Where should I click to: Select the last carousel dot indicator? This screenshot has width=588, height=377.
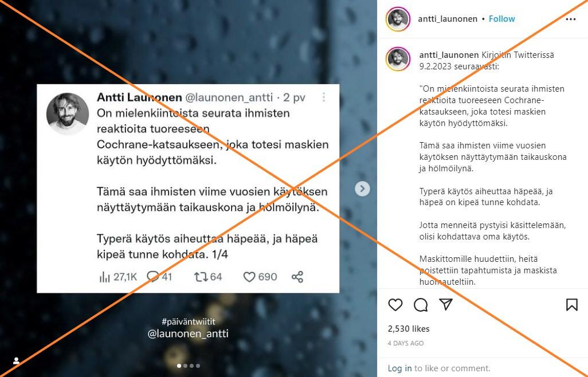point(198,366)
